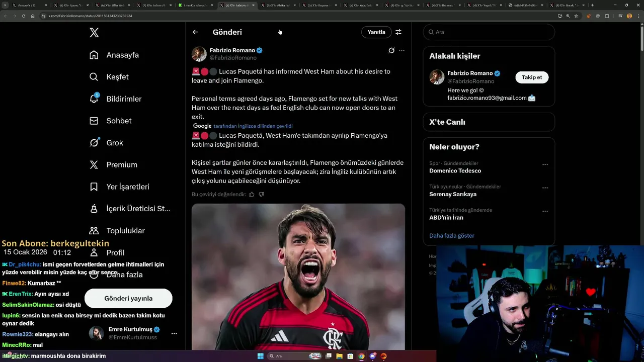
Task: Rate translation with thumbs down
Action: (x=261, y=194)
